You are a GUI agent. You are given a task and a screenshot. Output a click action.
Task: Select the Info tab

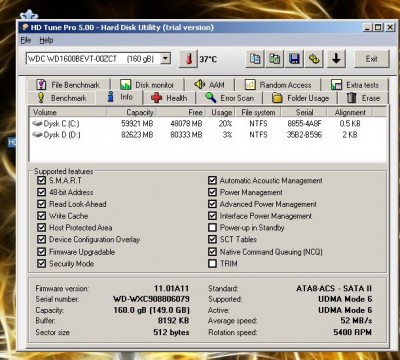(x=120, y=97)
